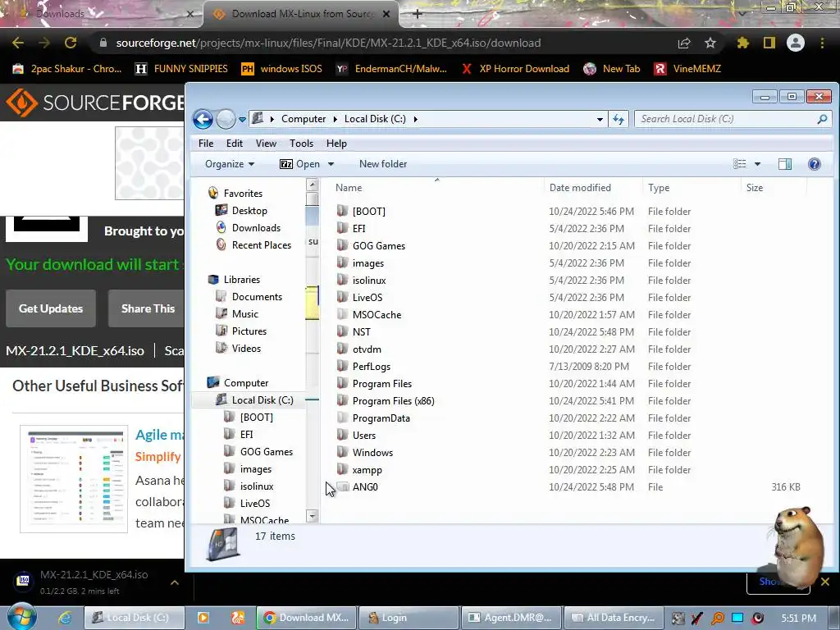Open the VineMEMZ bookmark
Viewport: 840px width, 630px height.
[688, 69]
